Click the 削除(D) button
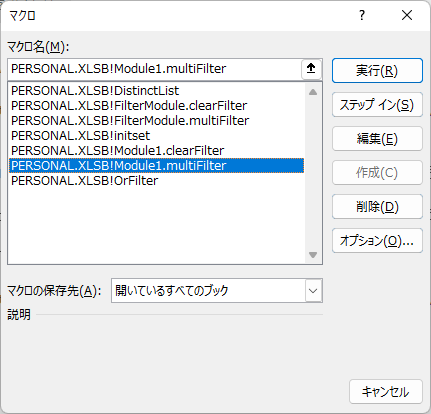The width and height of the screenshot is (431, 414). (377, 207)
